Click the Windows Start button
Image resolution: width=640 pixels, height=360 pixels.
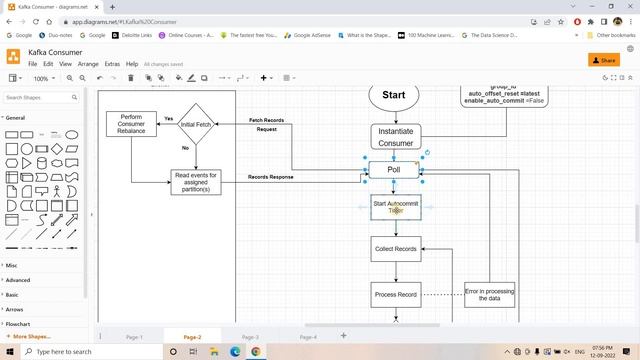[10, 351]
